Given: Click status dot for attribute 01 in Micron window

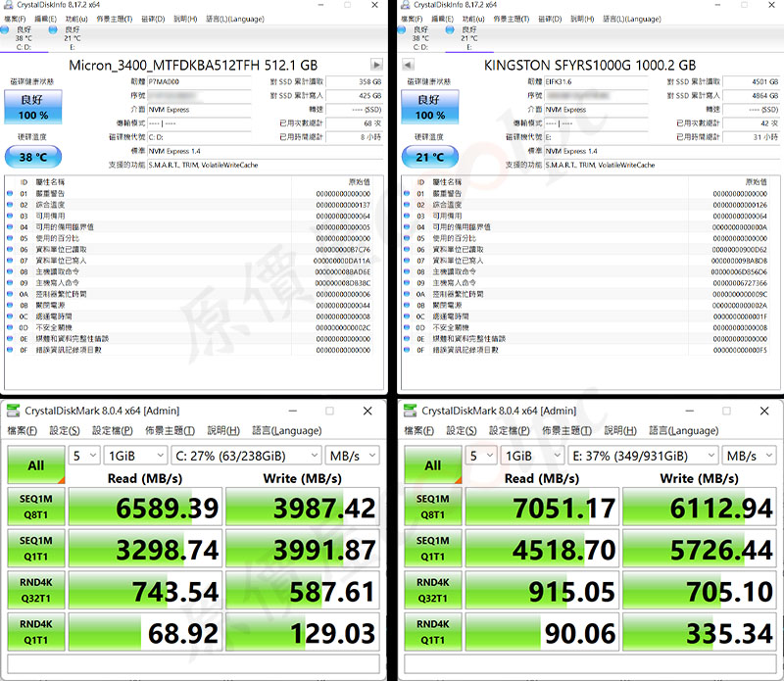Looking at the screenshot, I should [10, 193].
